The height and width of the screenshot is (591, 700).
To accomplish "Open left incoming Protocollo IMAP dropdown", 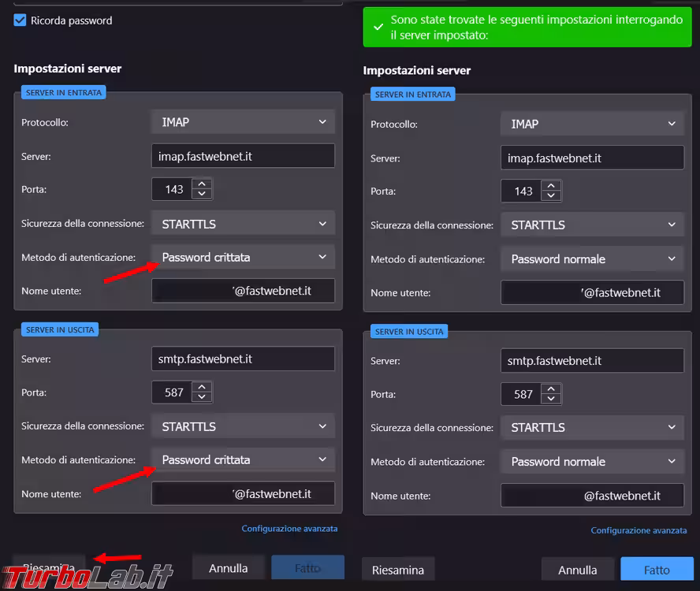I will click(243, 122).
